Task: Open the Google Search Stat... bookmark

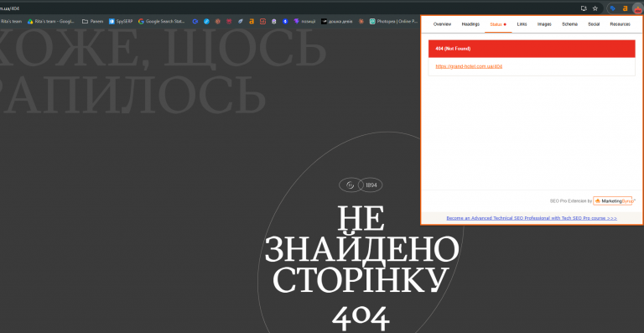Action: click(161, 21)
